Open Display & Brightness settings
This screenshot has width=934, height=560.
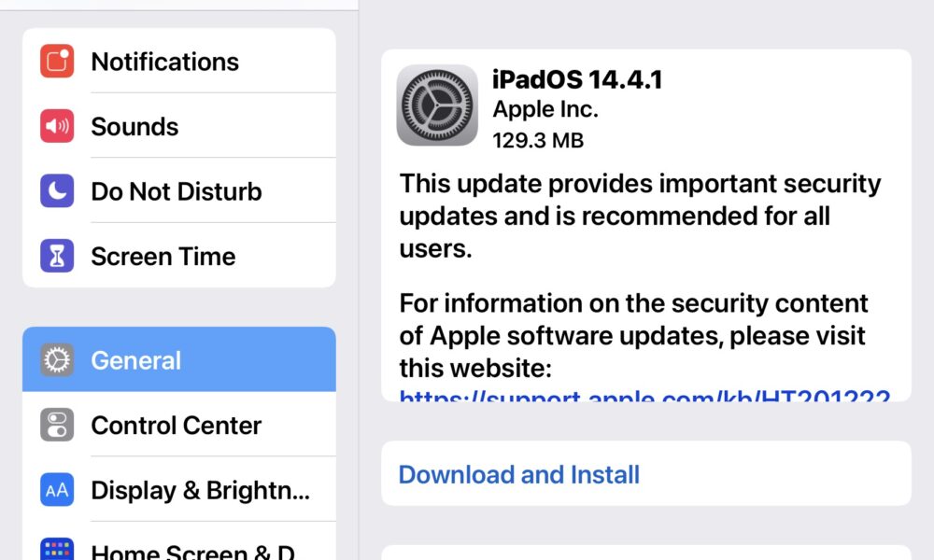coord(178,489)
